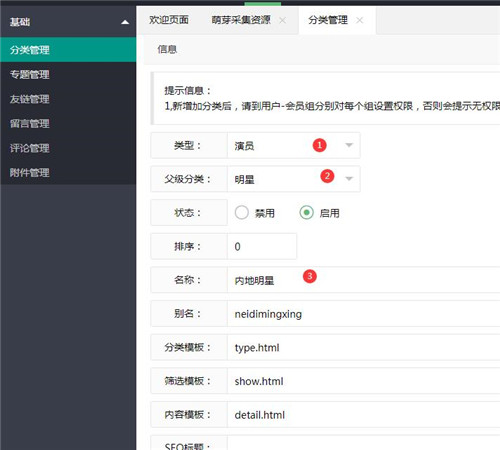Viewport: 500px width, 450px height.
Task: Switch to the 萌芽采集资源 tab
Action: (241, 20)
